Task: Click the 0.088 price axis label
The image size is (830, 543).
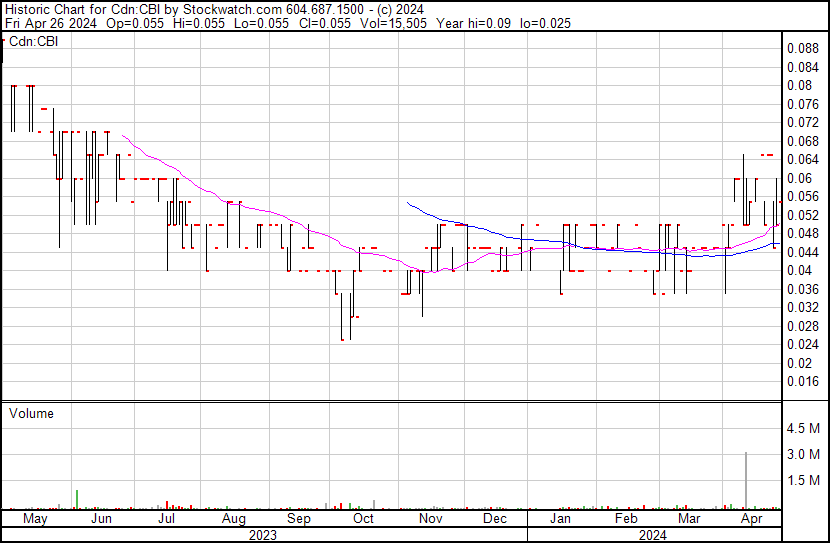Action: tap(803, 48)
